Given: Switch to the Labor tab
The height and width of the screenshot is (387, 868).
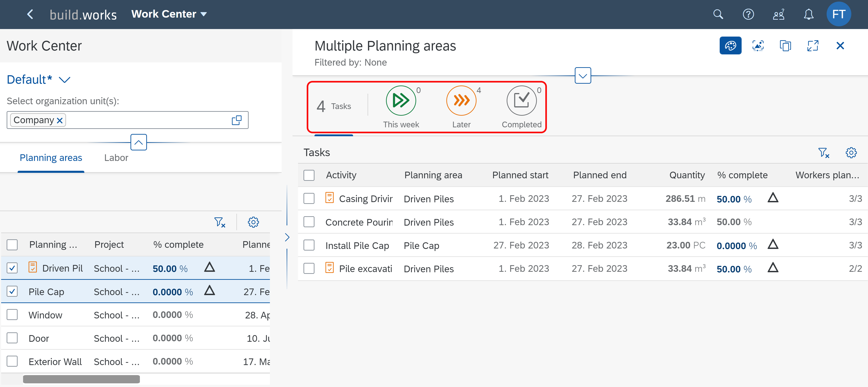Looking at the screenshot, I should tap(116, 158).
